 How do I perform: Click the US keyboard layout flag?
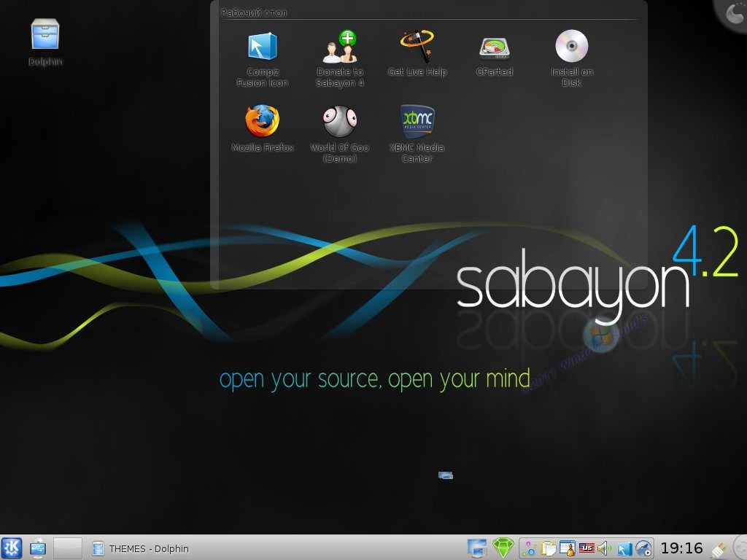pos(587,548)
